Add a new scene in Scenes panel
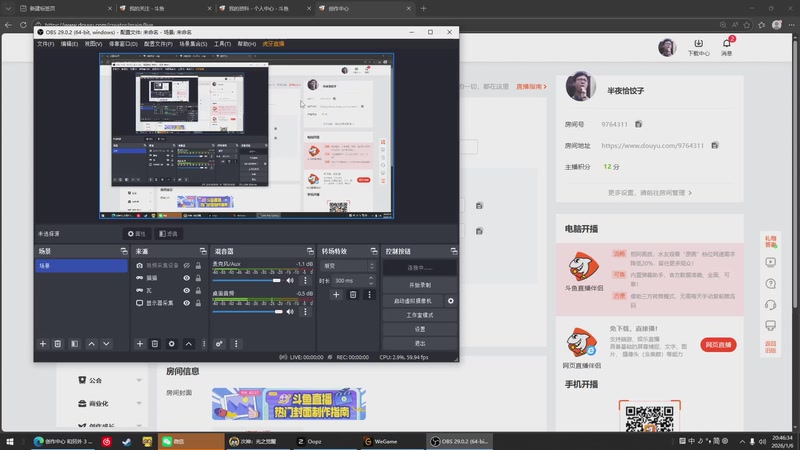 [43, 344]
